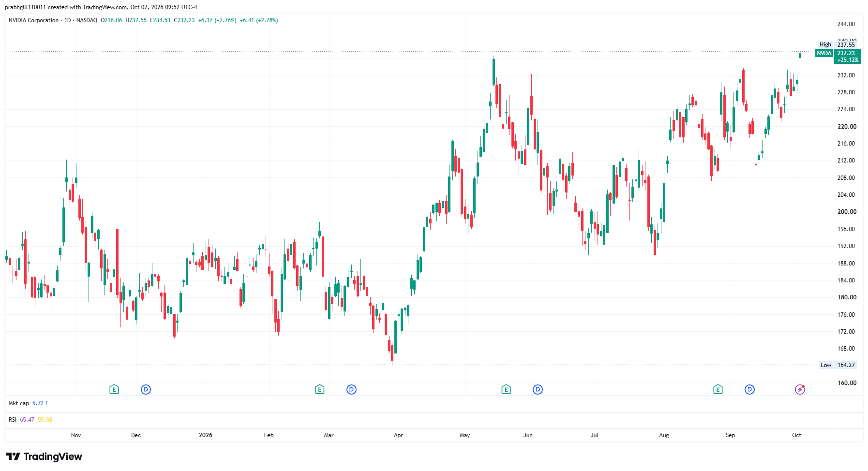Viewport: 868px width, 471px height.
Task: Click the +25.12% label on price axis
Action: tap(848, 60)
